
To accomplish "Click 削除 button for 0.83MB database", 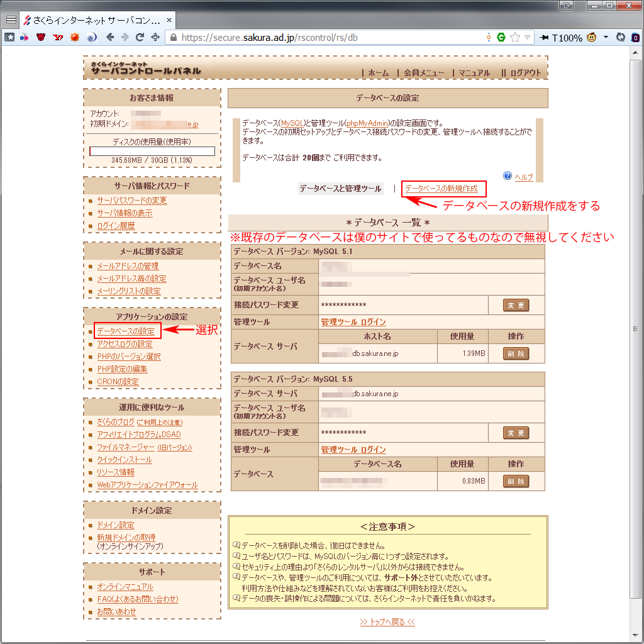I will (516, 481).
